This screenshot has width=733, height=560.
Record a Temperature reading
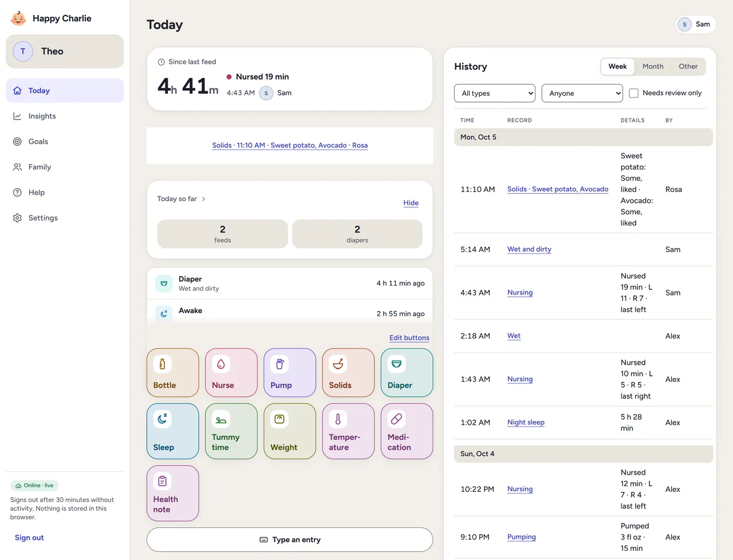pos(348,431)
